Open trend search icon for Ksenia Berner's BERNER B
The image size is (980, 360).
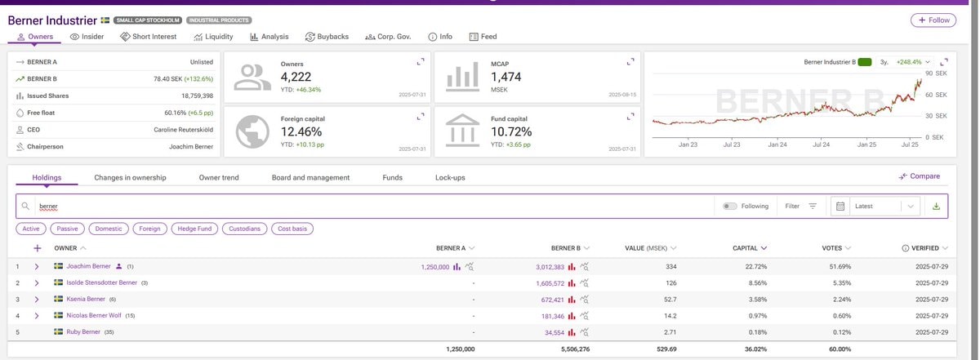point(585,299)
